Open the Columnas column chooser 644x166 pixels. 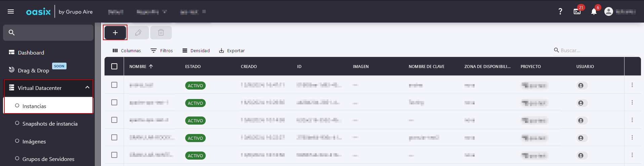[x=127, y=51]
